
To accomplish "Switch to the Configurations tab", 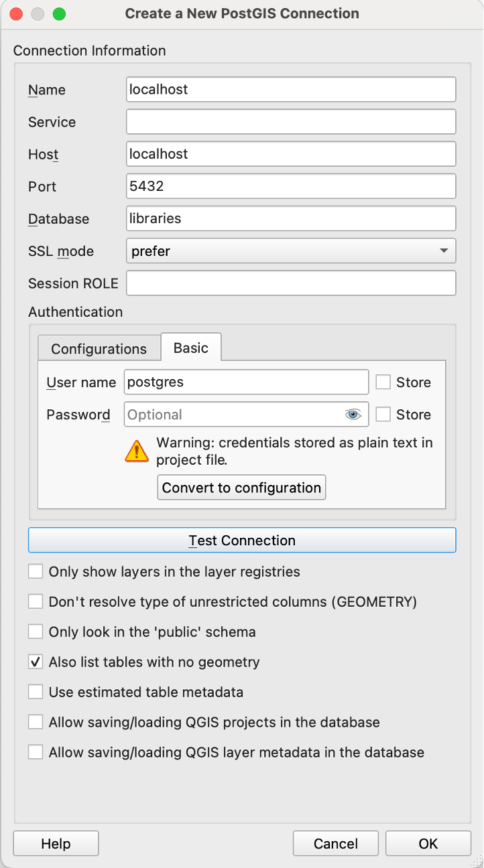I will point(99,349).
